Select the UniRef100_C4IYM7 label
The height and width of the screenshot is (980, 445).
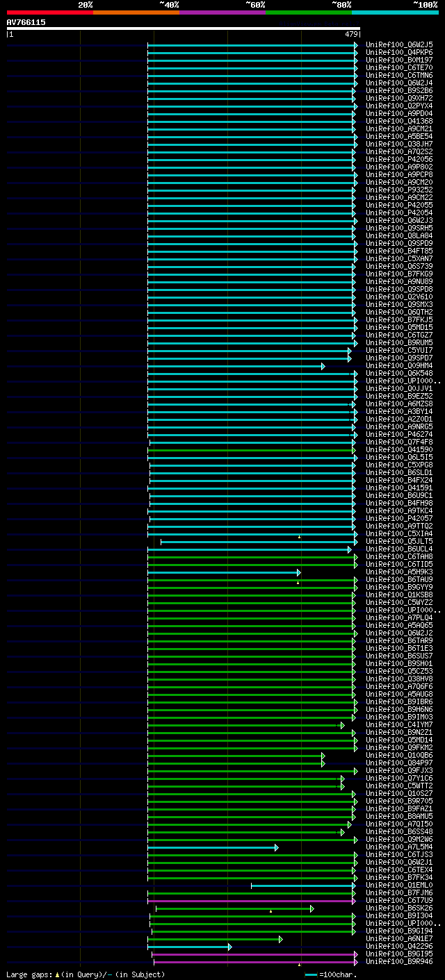[399, 725]
